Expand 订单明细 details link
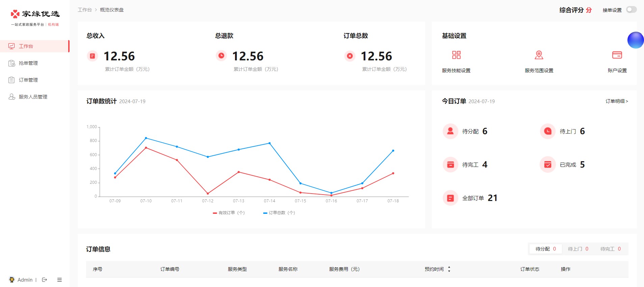 (617, 101)
